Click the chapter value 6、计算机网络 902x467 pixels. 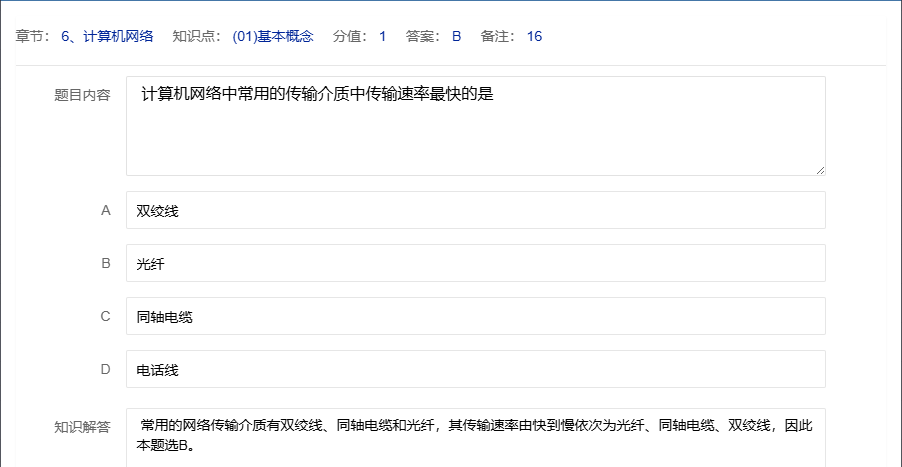107,37
